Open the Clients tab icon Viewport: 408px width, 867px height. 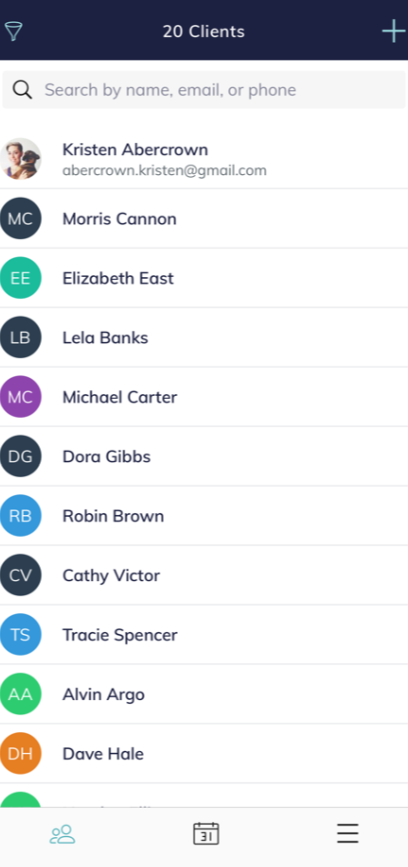[x=62, y=834]
